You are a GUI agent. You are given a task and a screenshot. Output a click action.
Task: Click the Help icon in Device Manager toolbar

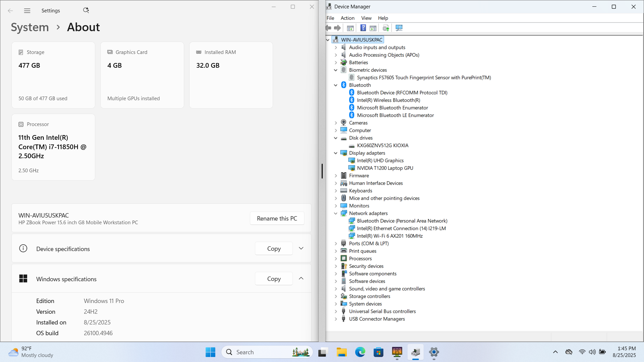point(363,28)
